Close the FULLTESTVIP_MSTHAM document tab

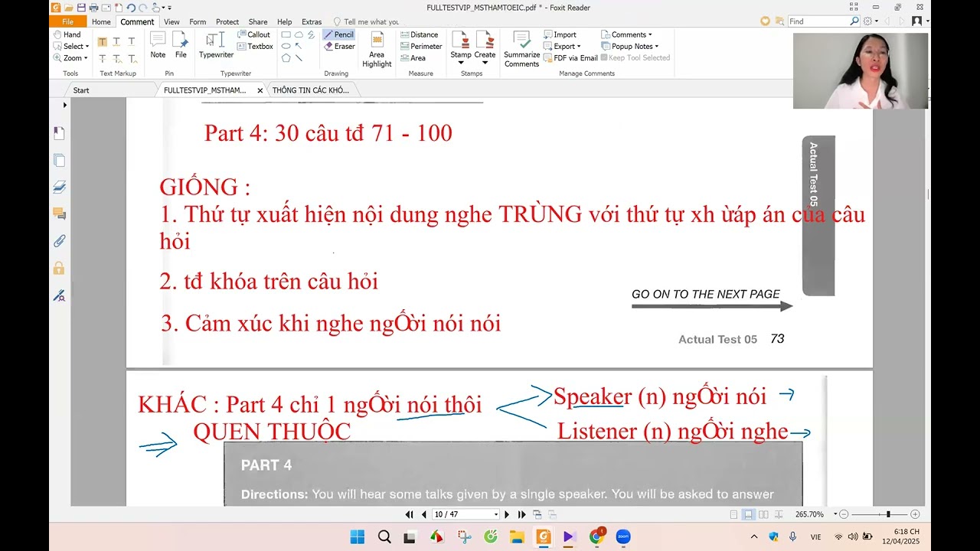pyautogui.click(x=260, y=90)
